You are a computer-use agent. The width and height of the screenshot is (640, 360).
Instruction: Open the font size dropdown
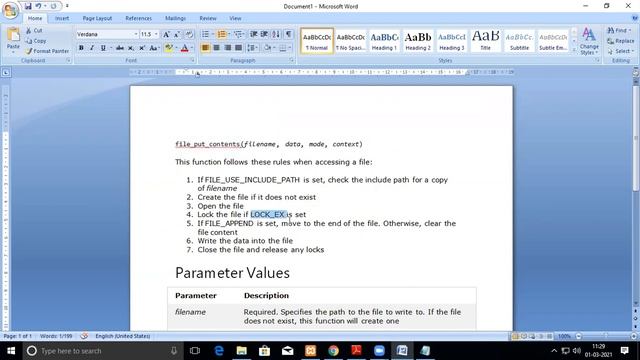[x=156, y=35]
